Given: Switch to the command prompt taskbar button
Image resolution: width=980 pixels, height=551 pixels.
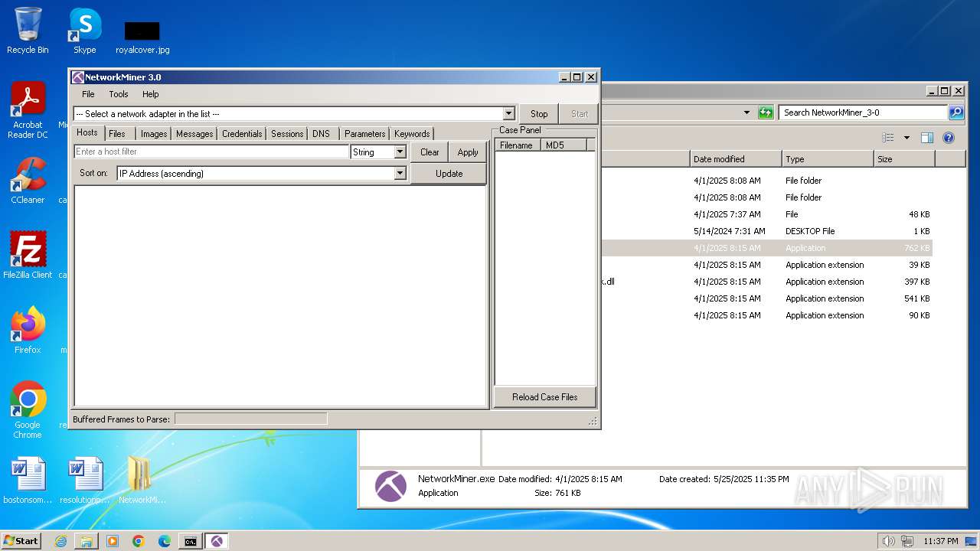Looking at the screenshot, I should tap(190, 541).
